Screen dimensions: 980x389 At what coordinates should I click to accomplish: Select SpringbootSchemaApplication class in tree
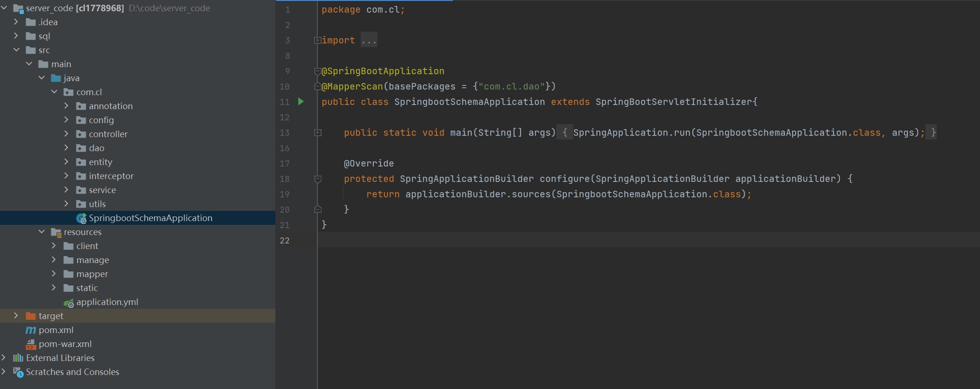pyautogui.click(x=150, y=218)
